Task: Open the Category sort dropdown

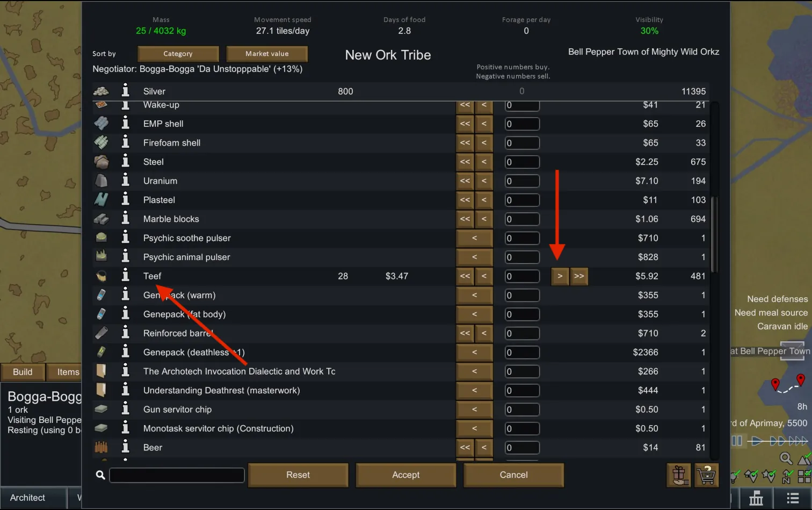Action: (178, 54)
